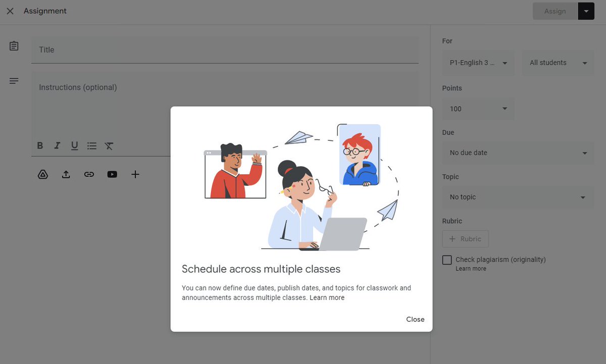Viewport: 606px width, 364px height.
Task: Click the Assignment page title text
Action: click(x=45, y=11)
